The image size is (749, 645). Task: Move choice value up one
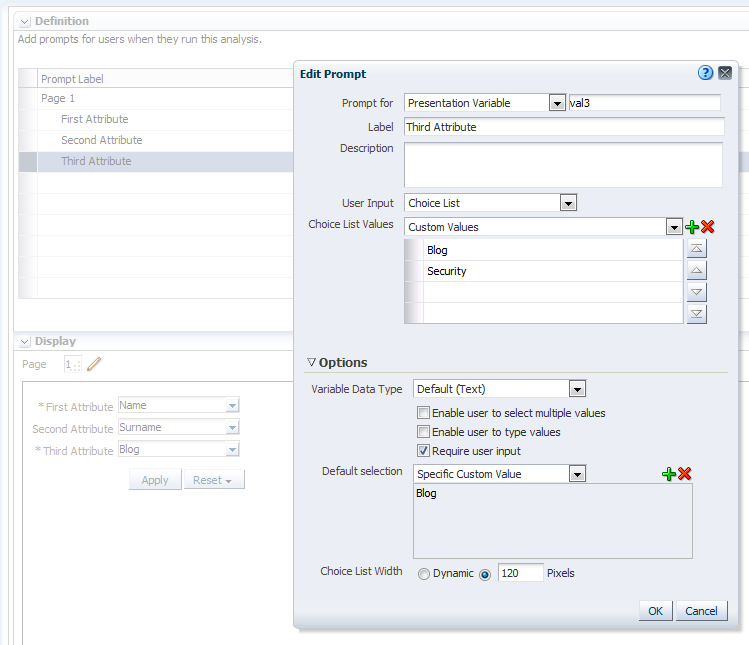tap(696, 270)
